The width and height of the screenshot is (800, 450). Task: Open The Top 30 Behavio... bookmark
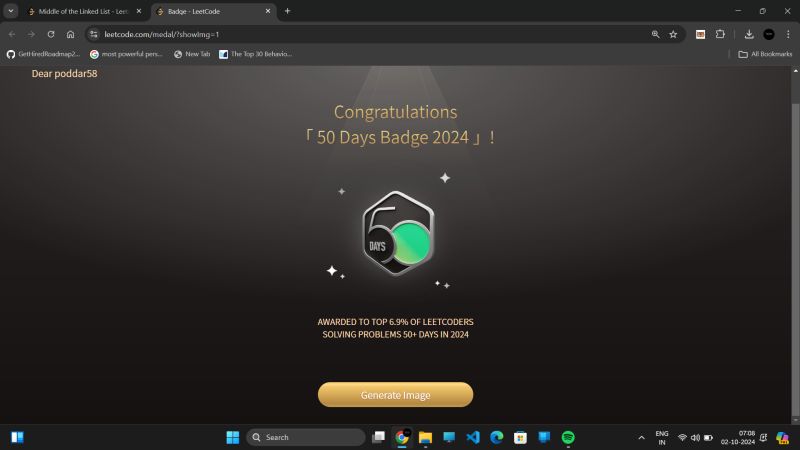point(255,54)
